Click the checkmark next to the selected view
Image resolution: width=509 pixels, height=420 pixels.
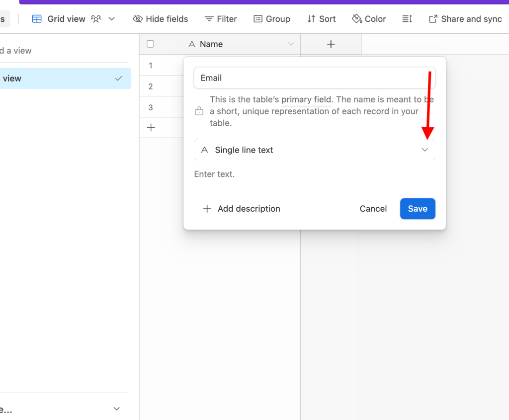click(x=119, y=78)
